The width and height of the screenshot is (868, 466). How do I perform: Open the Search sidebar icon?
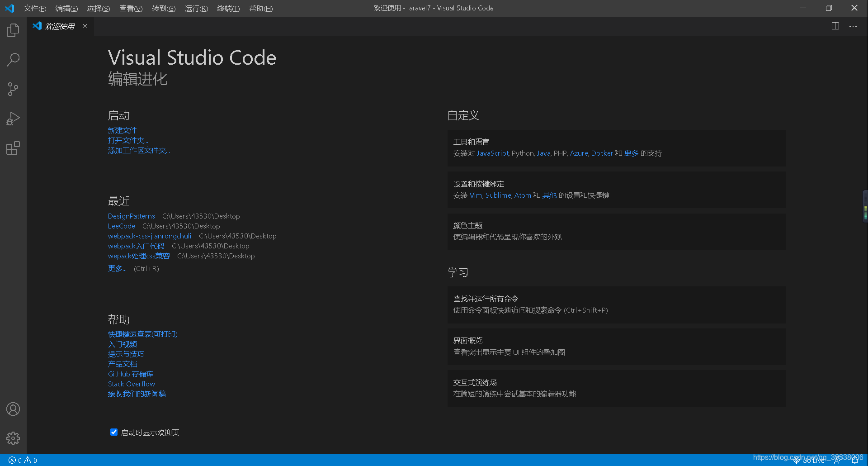click(x=13, y=59)
